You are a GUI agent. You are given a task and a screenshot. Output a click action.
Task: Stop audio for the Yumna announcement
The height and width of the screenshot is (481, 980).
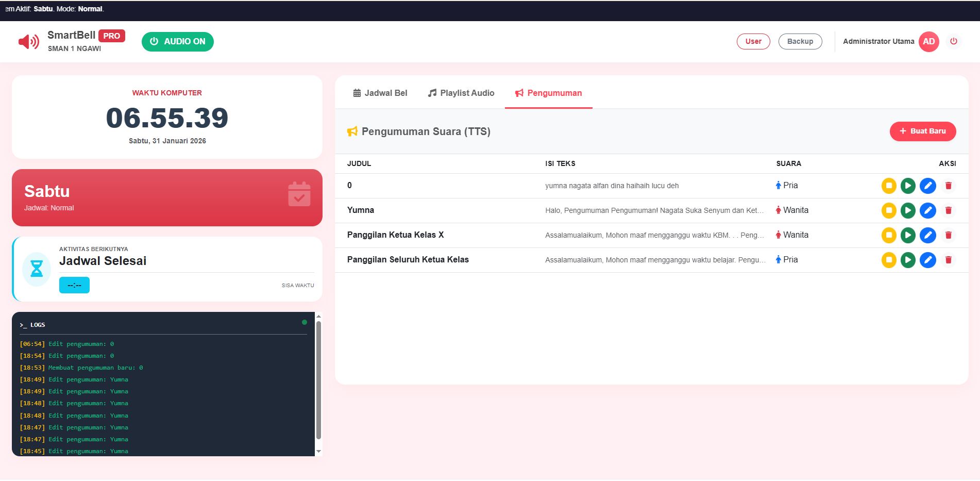[889, 210]
